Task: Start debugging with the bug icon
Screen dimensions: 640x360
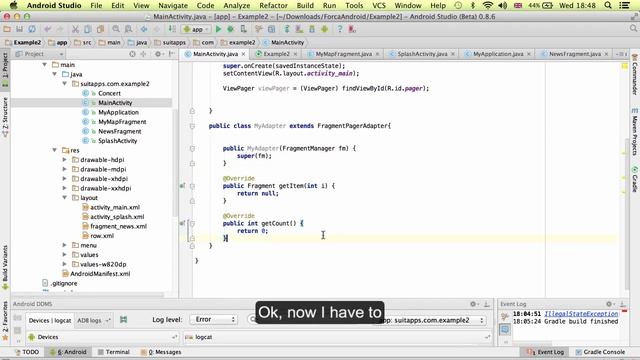Action: pos(231,29)
